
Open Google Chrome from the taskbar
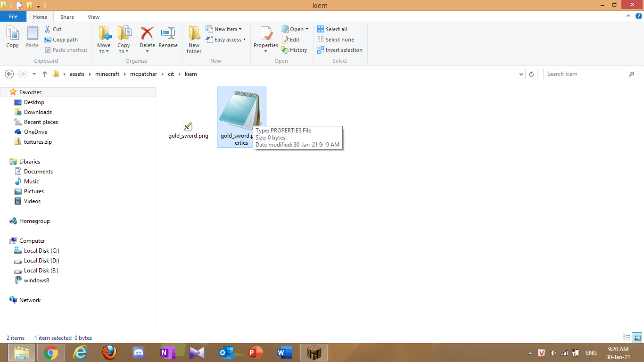tap(51, 353)
